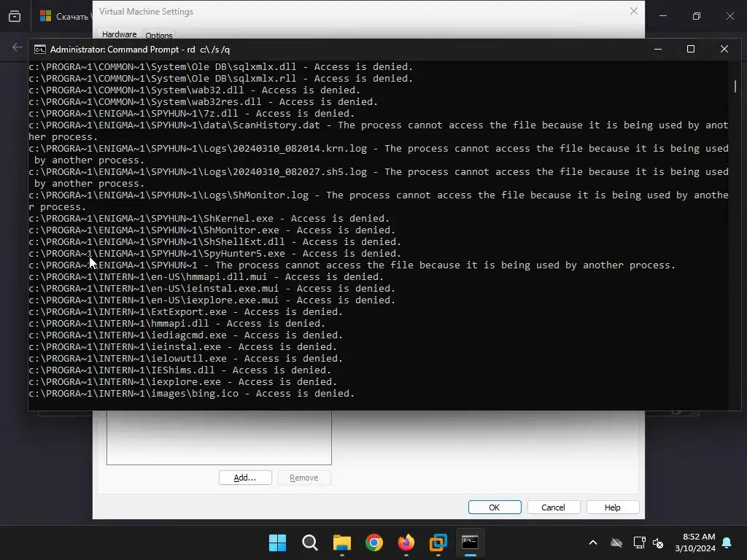
Task: Click the line with ExtExport.exe
Action: click(x=186, y=311)
